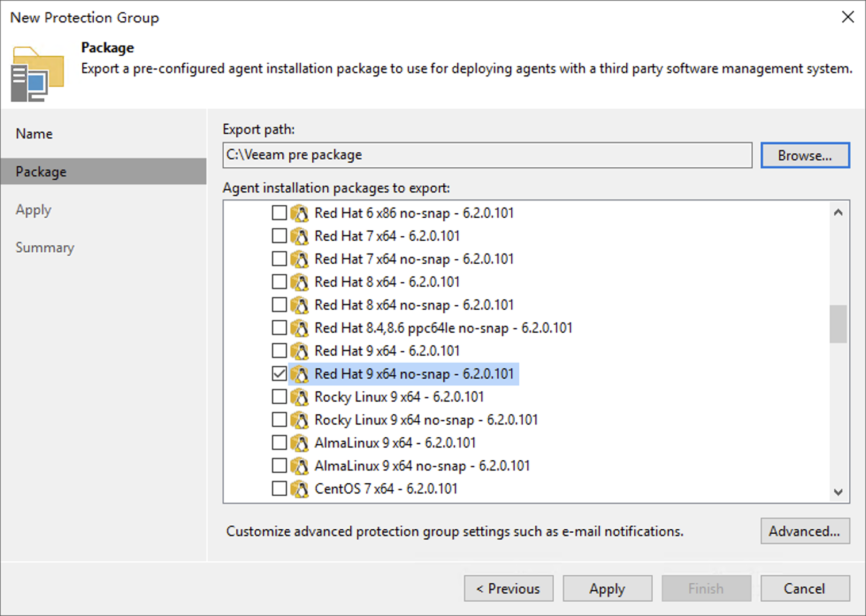Check the Red Hat 7 x64 - 6.2.0.101 package
Viewport: 866px width, 616px height.
tap(279, 236)
